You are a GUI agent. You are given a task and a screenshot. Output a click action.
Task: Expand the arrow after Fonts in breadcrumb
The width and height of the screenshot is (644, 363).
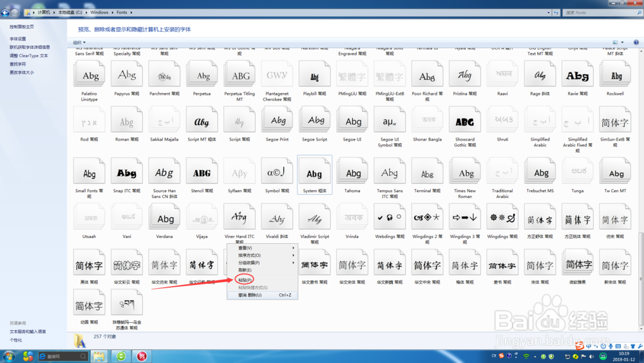(x=131, y=12)
